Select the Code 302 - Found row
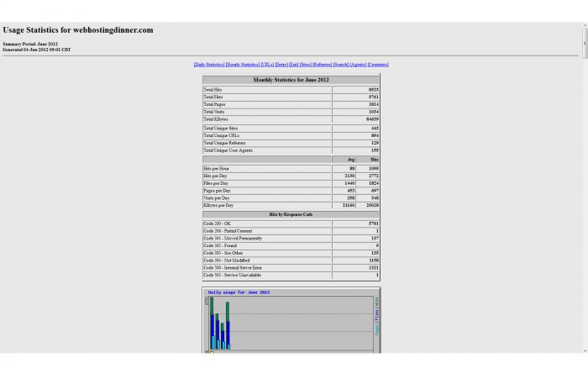 pos(291,245)
